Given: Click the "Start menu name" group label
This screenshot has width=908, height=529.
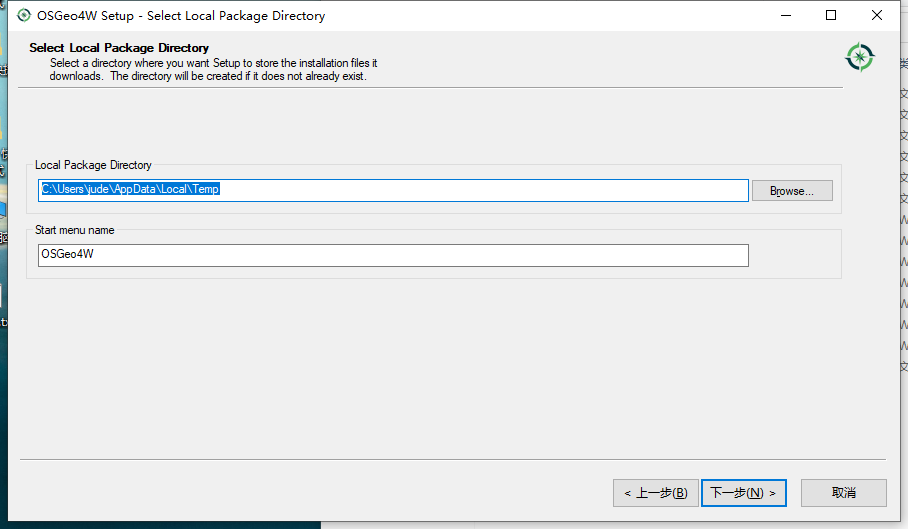Looking at the screenshot, I should pos(75,230).
